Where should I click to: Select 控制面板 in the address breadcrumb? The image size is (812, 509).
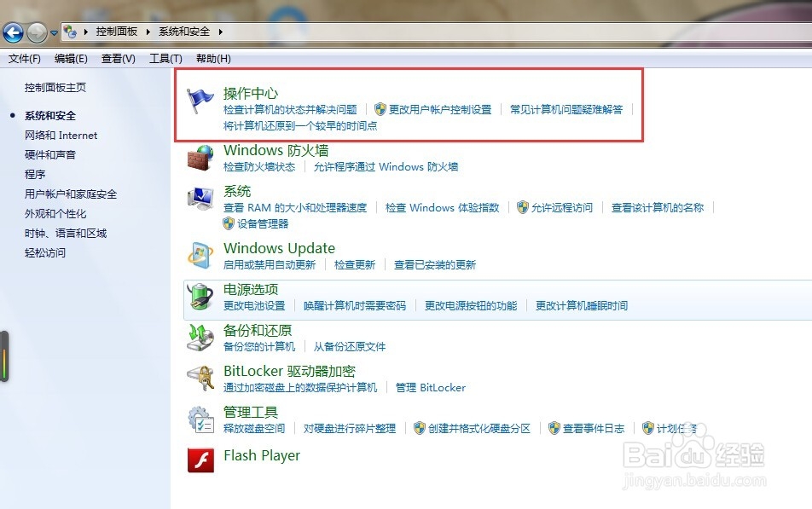click(x=117, y=32)
